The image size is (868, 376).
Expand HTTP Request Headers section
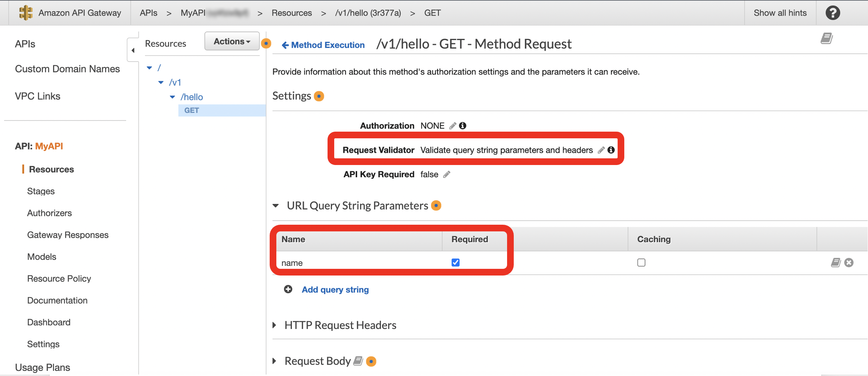(274, 325)
